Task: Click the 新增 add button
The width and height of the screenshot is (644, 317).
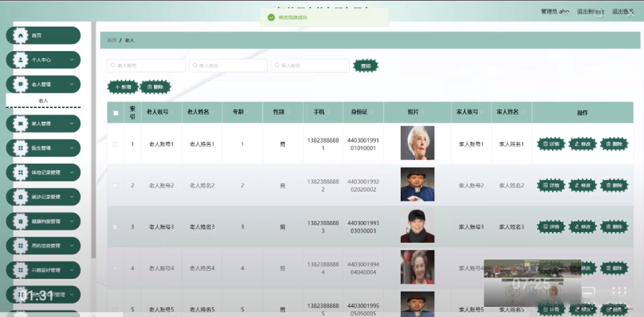Action: pos(123,86)
